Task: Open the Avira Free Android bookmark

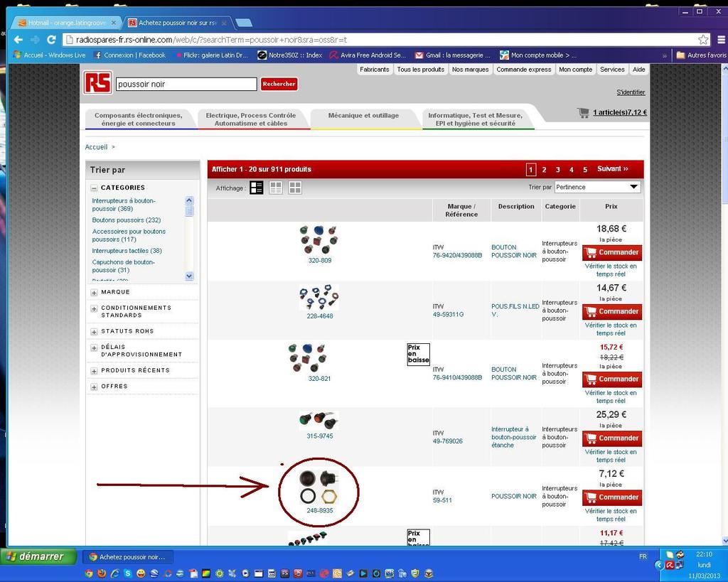Action: [368, 55]
